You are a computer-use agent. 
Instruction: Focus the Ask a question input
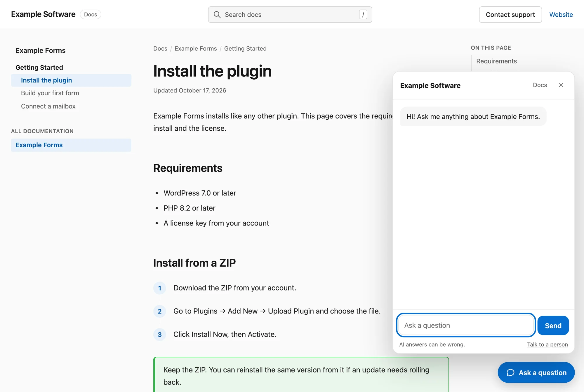click(x=466, y=325)
